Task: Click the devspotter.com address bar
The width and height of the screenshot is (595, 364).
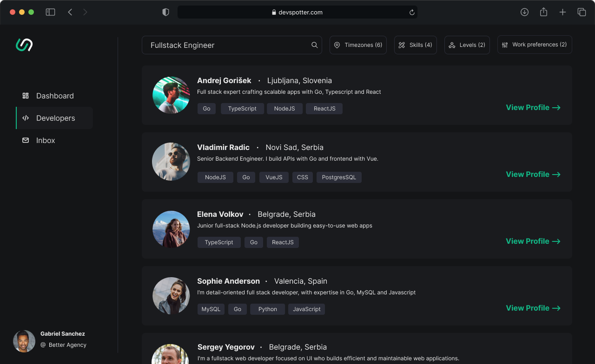Action: (x=297, y=13)
